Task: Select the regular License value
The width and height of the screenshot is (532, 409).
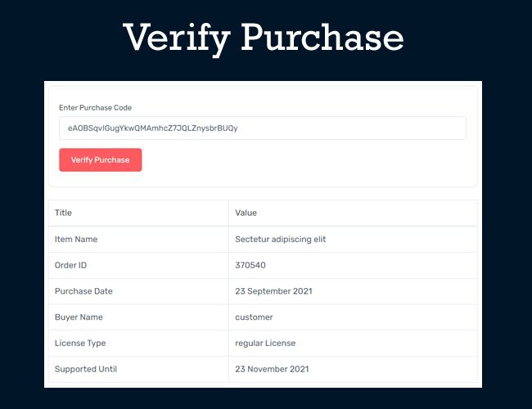Action: [264, 344]
